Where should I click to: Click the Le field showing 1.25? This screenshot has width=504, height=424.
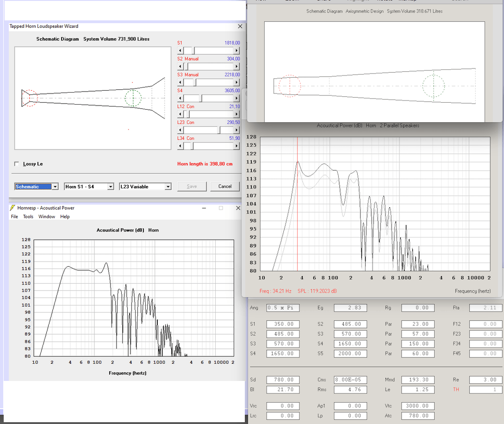tap(418, 390)
